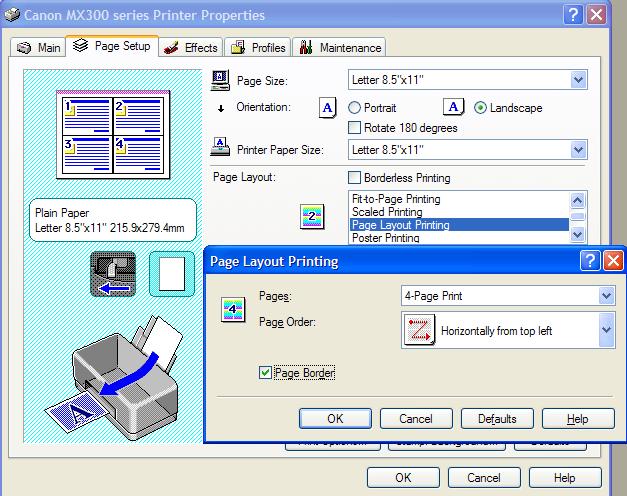Click the landscape orientation letter A icon
The height and width of the screenshot is (496, 627).
[x=454, y=108]
